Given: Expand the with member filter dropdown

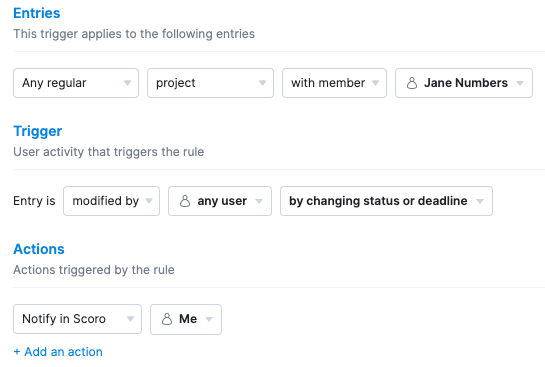Looking at the screenshot, I should click(x=334, y=83).
